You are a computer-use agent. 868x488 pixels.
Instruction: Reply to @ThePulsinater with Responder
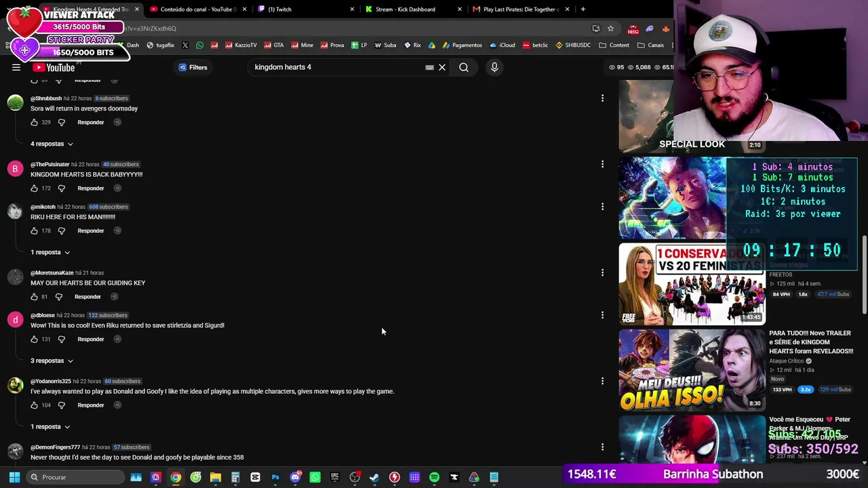90,188
